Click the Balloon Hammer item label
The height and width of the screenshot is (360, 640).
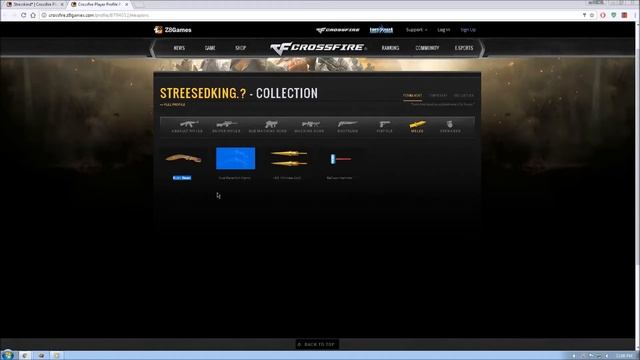point(339,178)
